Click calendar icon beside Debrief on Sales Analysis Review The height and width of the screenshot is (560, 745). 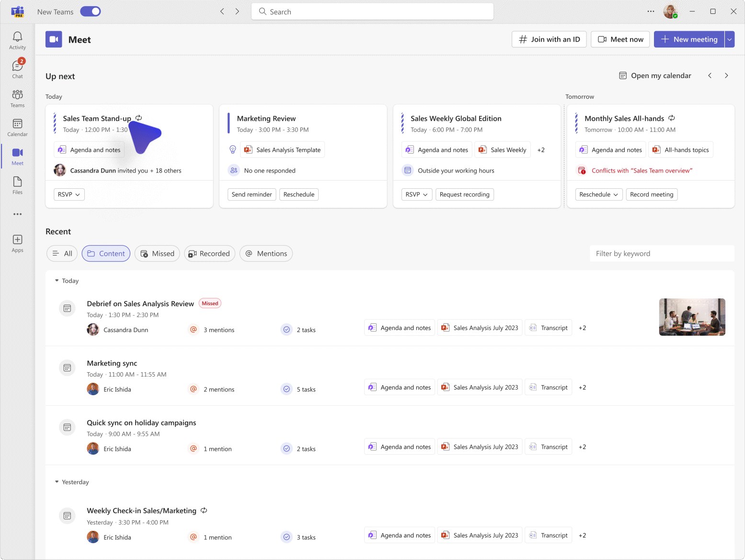[67, 309]
